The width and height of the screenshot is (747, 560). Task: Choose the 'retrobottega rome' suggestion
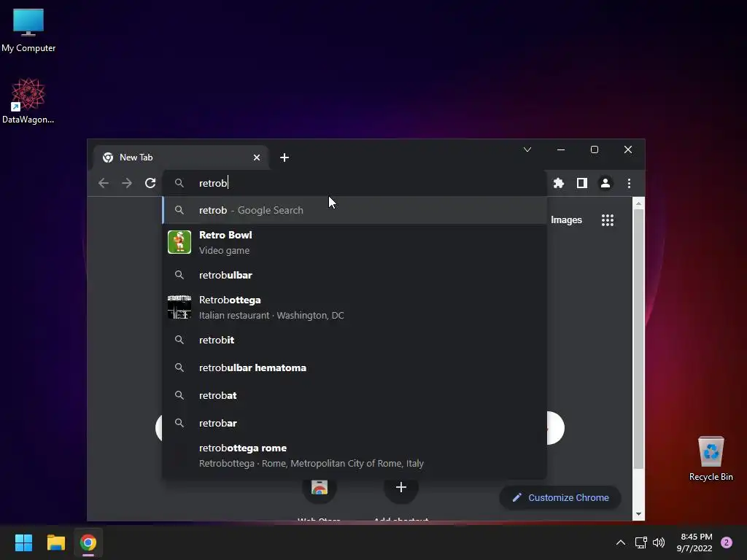click(x=355, y=455)
